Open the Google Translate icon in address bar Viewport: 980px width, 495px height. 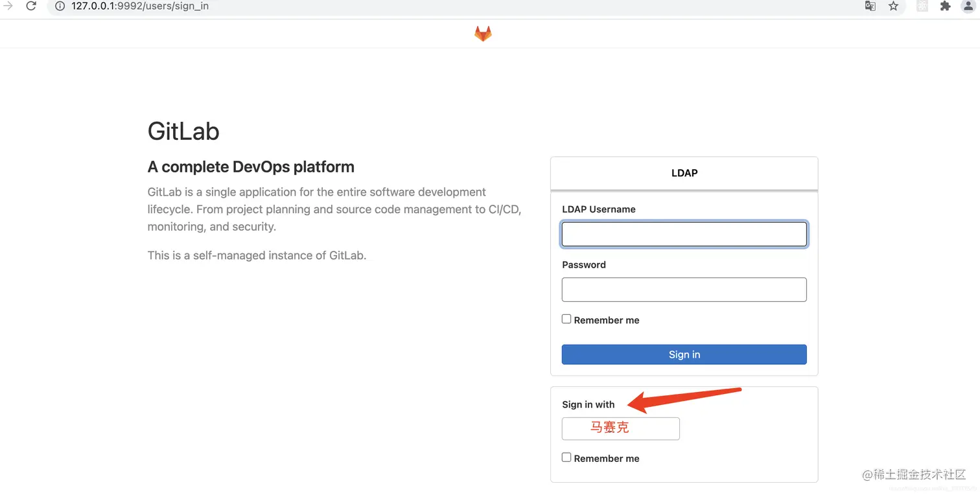point(870,6)
